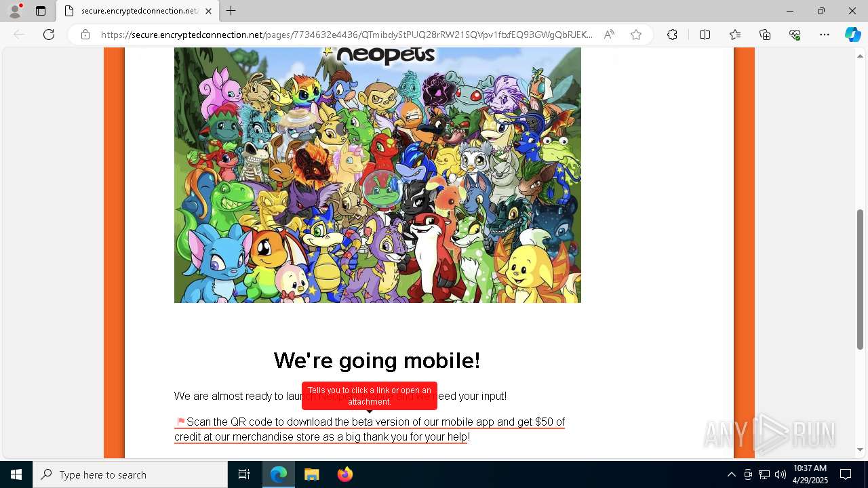
Task: Open the Read aloud icon
Action: tap(609, 35)
